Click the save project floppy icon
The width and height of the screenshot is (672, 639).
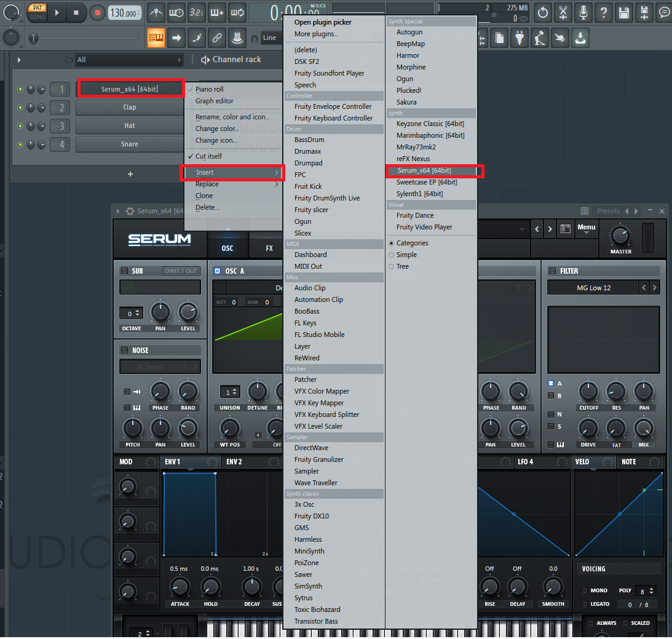click(x=624, y=13)
